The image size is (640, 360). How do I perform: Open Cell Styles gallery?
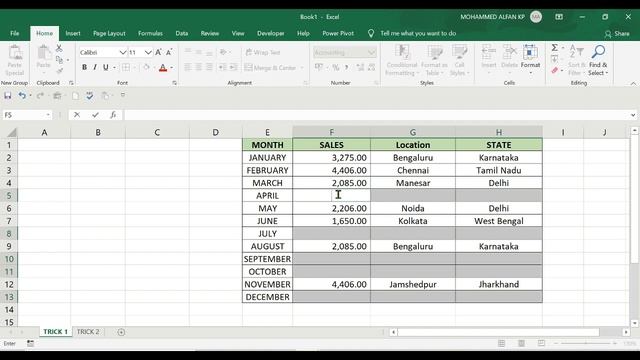tap(460, 60)
